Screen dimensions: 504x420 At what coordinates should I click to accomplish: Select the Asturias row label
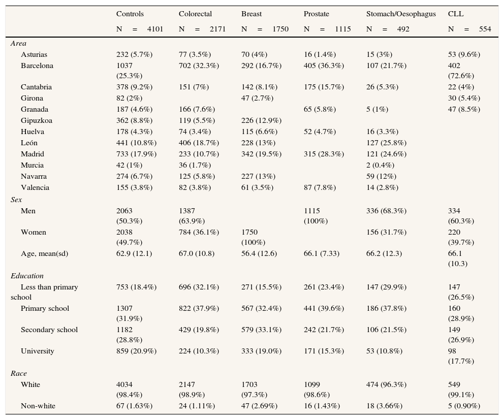[x=34, y=54]
